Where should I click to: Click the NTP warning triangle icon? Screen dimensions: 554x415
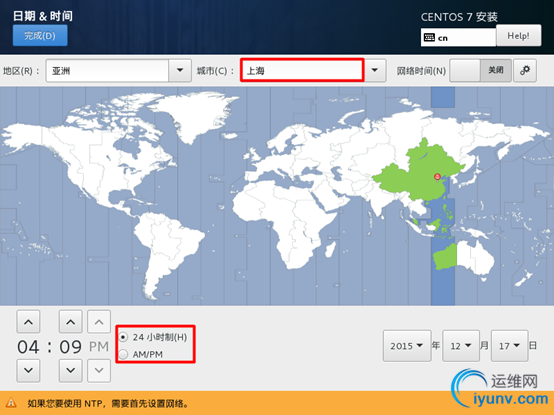(11, 403)
